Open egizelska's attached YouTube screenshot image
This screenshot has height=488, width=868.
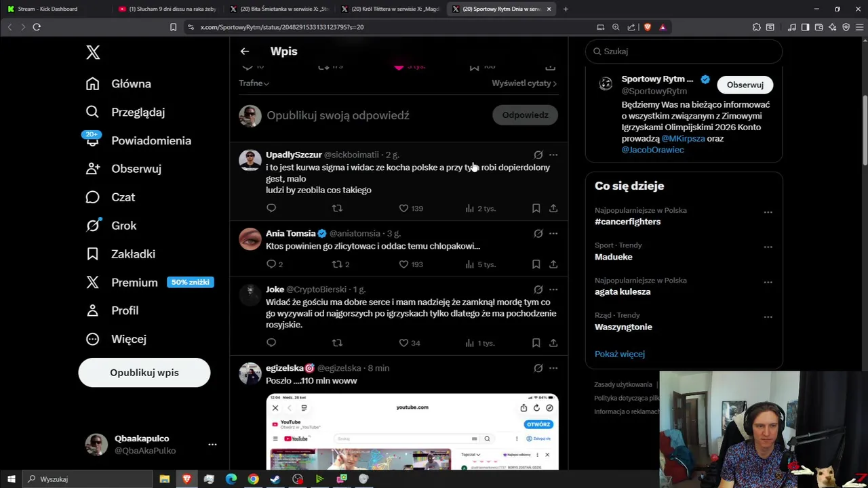[x=412, y=431]
